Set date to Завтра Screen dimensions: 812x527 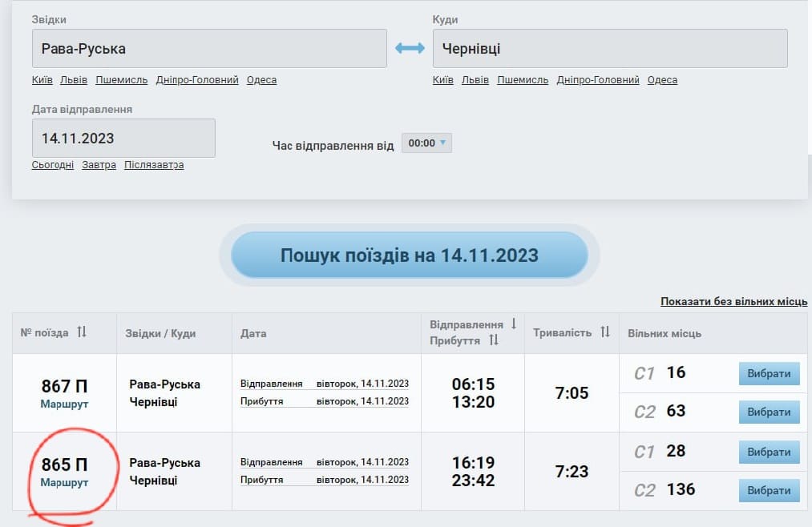point(99,164)
